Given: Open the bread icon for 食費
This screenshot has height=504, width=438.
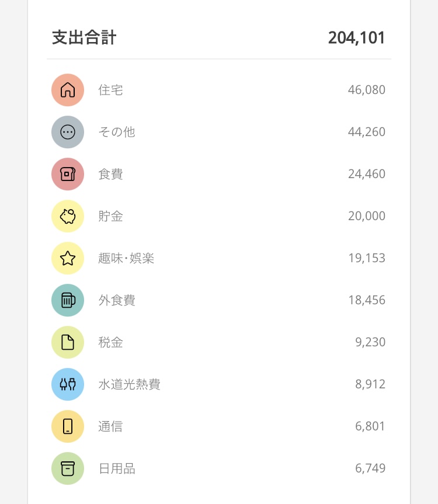Looking at the screenshot, I should click(x=68, y=174).
